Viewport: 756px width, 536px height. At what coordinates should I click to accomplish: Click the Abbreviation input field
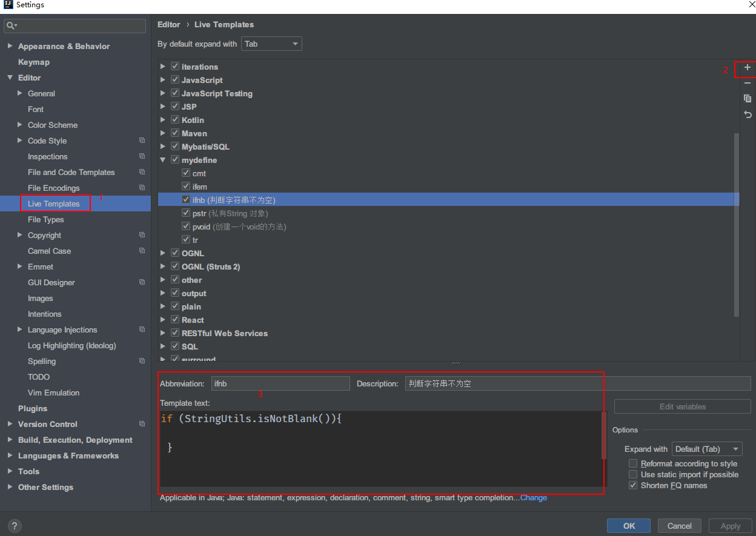(x=280, y=383)
